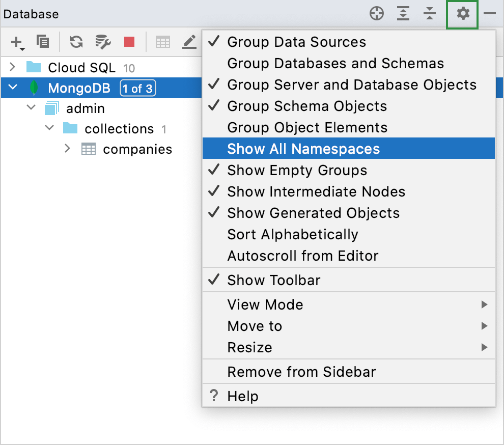Open the settings gear menu
This screenshot has height=445, width=504.
[x=462, y=15]
